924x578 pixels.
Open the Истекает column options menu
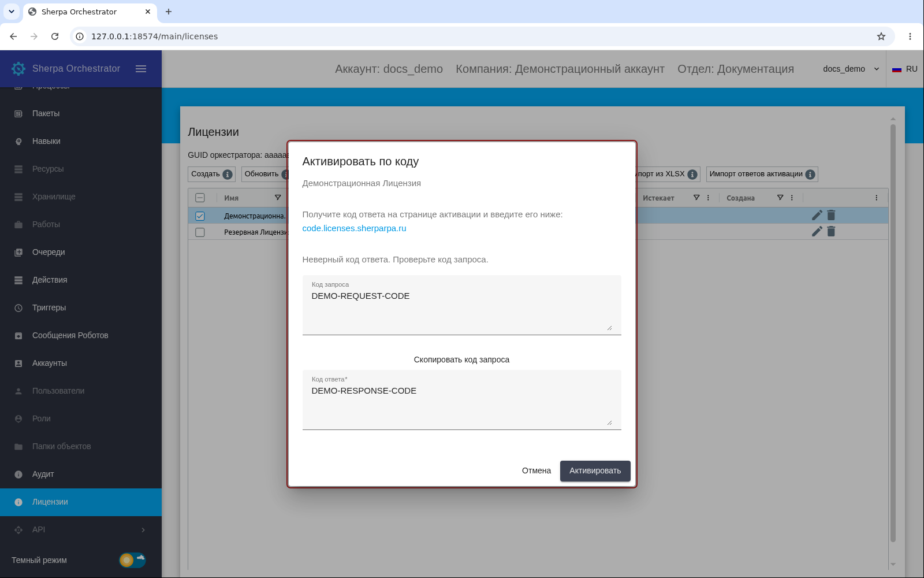[x=708, y=198]
